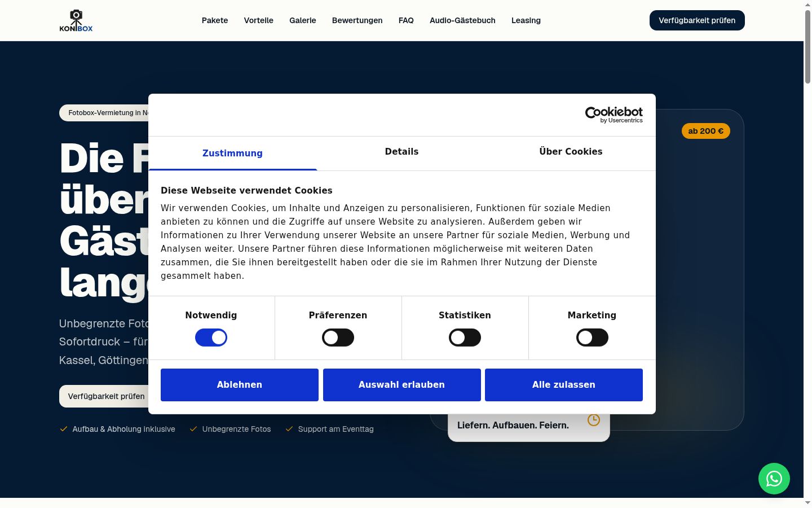Viewport: 812px width, 508px height.
Task: Click the Aufbau & Abholung inklusive text
Action: point(123,429)
